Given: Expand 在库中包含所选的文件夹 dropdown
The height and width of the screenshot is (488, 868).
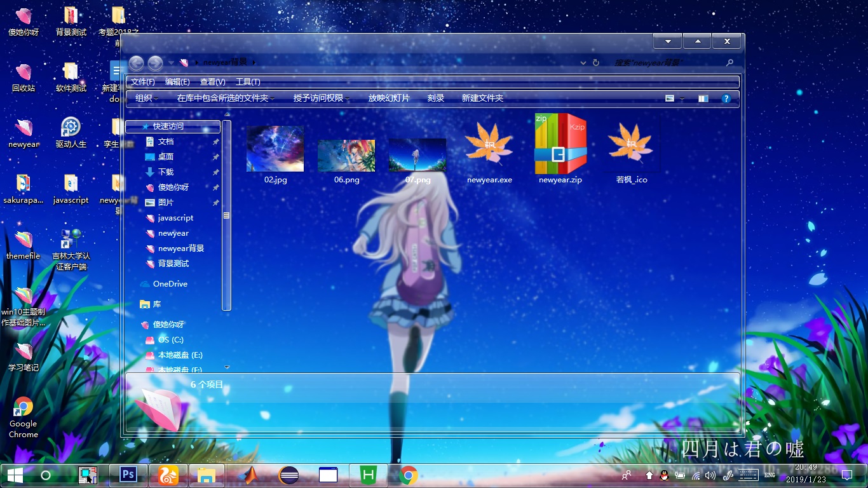Looking at the screenshot, I should click(226, 98).
